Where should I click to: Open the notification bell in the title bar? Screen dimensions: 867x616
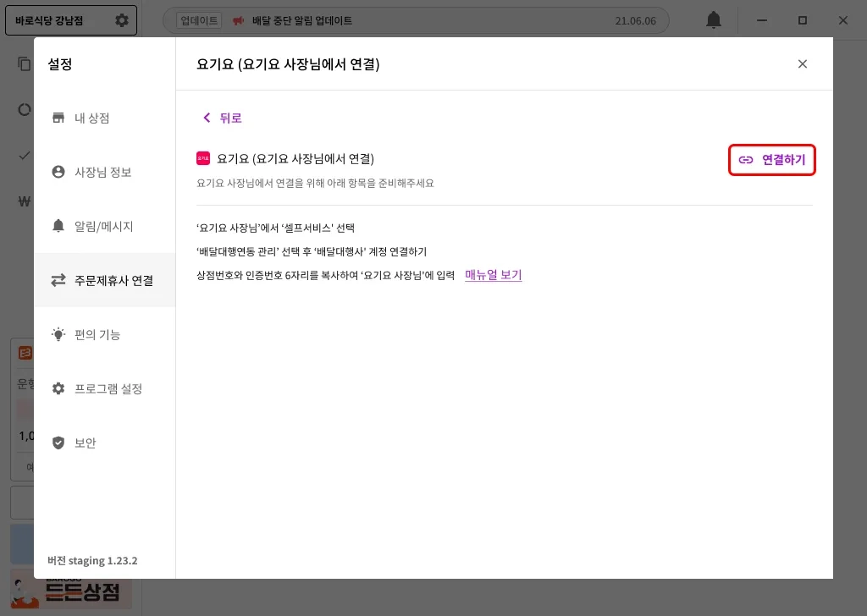(x=713, y=20)
